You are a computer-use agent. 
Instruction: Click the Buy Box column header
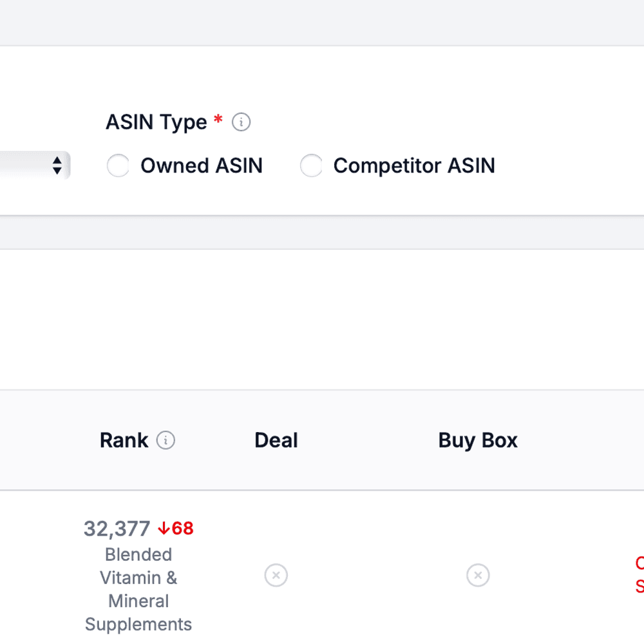[x=478, y=440]
